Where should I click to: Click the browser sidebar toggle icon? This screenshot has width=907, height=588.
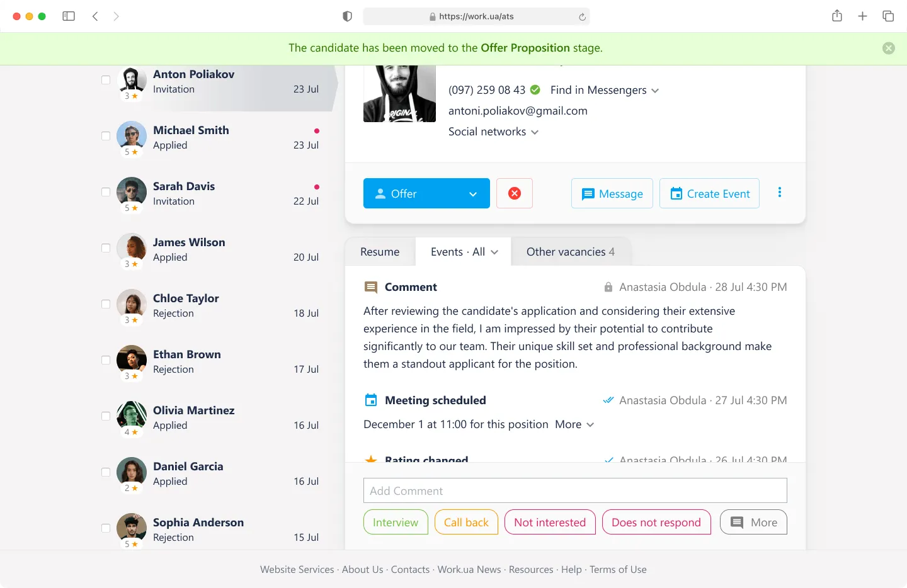point(69,16)
